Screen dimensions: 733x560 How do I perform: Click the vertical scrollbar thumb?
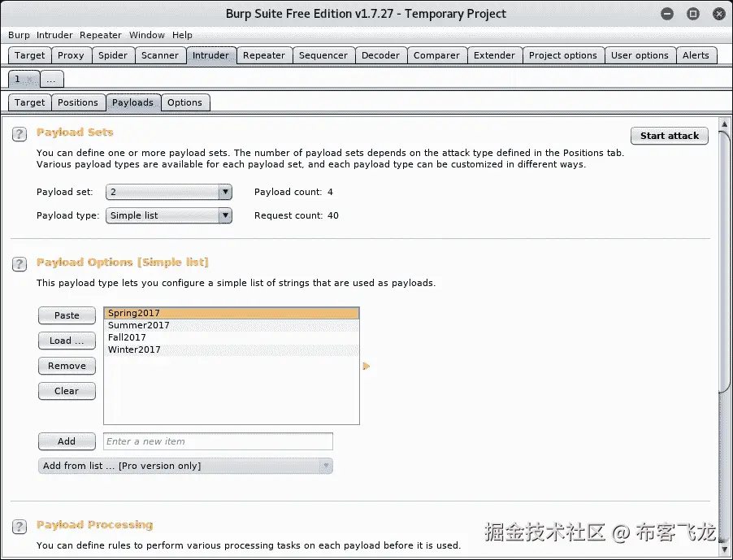click(724, 262)
